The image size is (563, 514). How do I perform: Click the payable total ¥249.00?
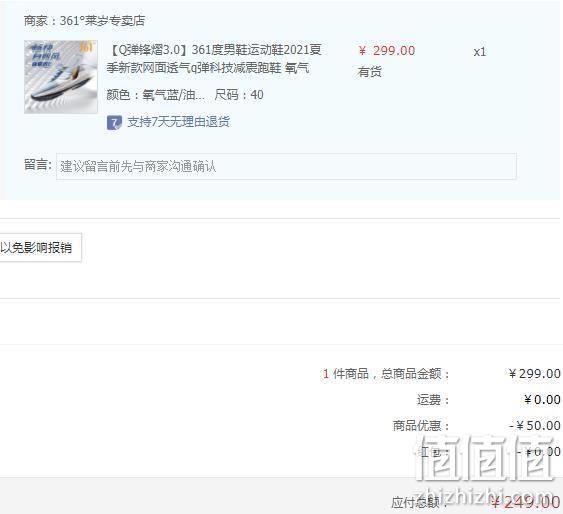tap(526, 503)
